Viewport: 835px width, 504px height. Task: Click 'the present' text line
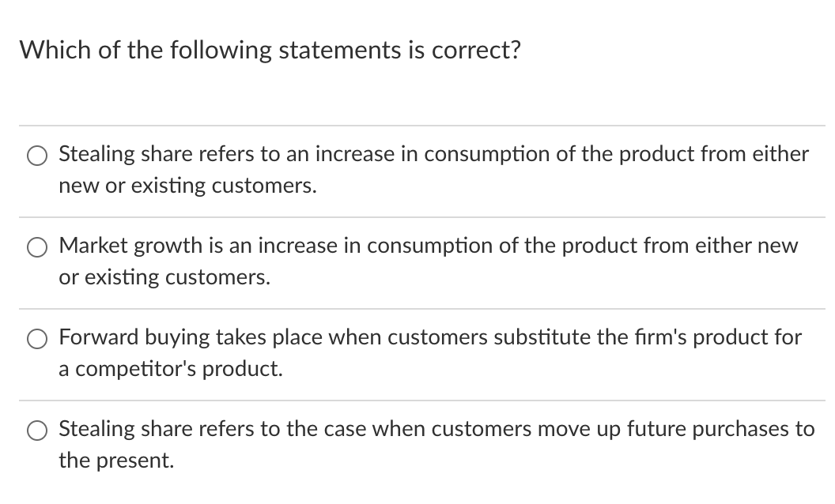(x=115, y=461)
